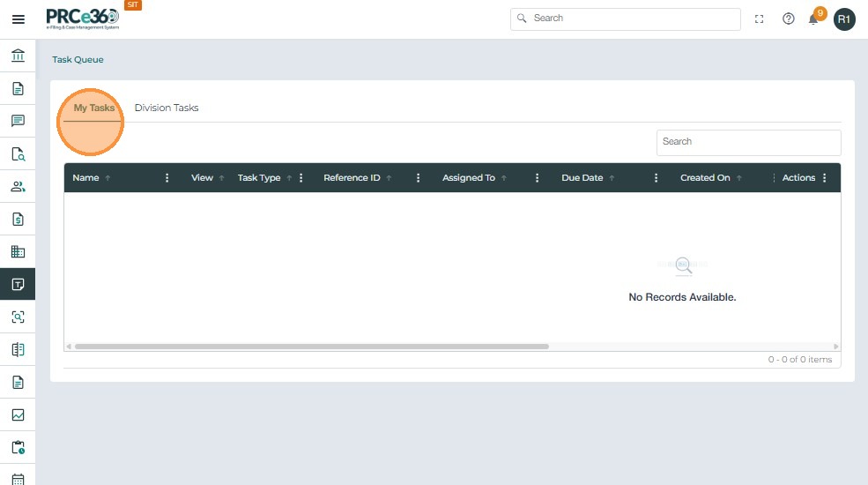The height and width of the screenshot is (485, 868).
Task: Click the scrollbar left arrow
Action: click(x=69, y=347)
